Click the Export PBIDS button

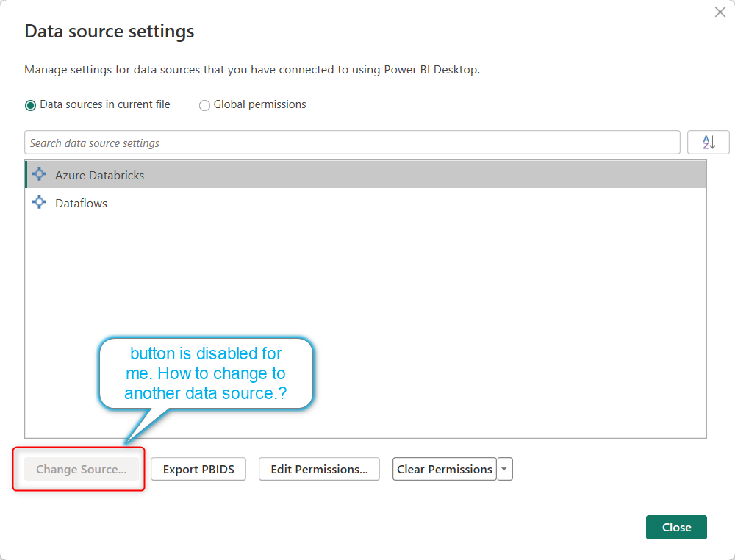pos(198,469)
